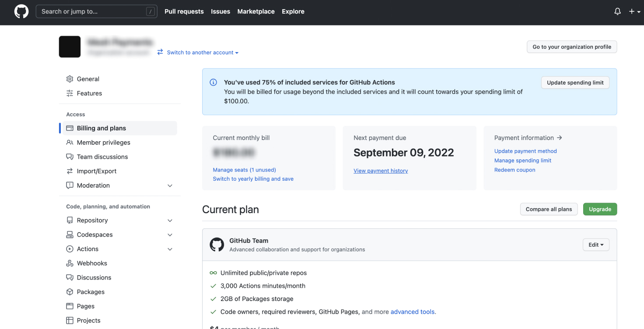
Task: Open the Edit dropdown for GitHub Team
Action: (x=595, y=245)
